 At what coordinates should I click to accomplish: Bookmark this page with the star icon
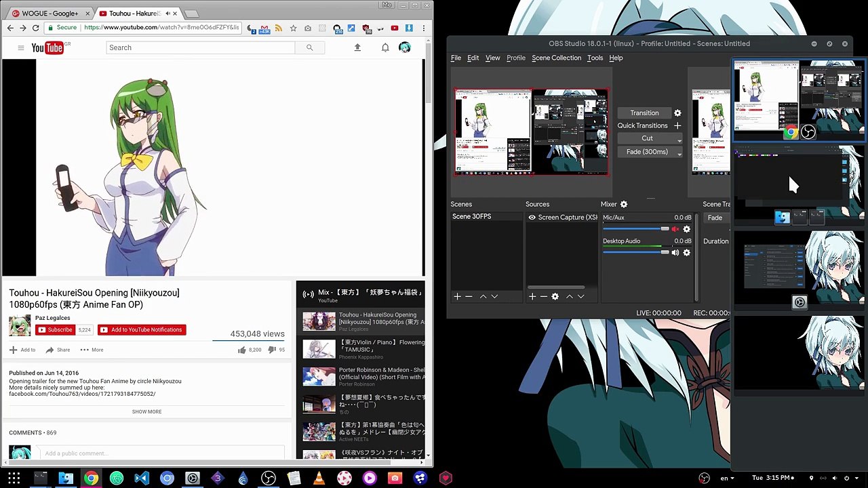click(x=293, y=28)
